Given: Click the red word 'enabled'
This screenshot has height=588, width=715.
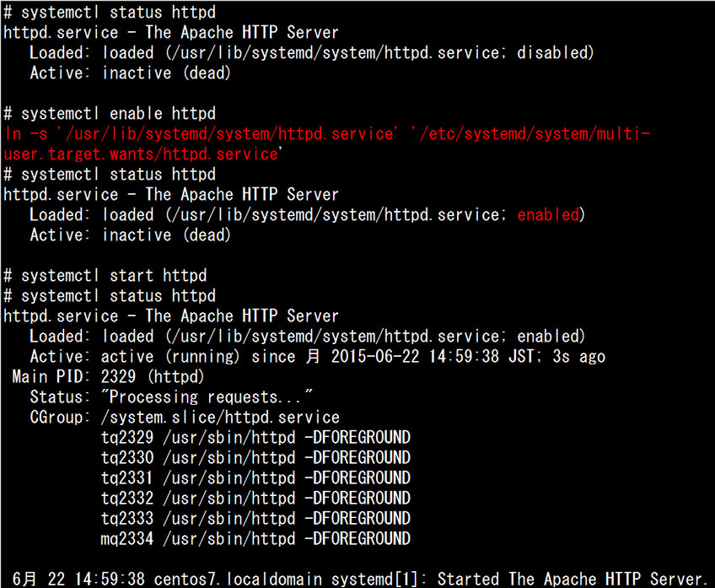Looking at the screenshot, I should click(549, 215).
